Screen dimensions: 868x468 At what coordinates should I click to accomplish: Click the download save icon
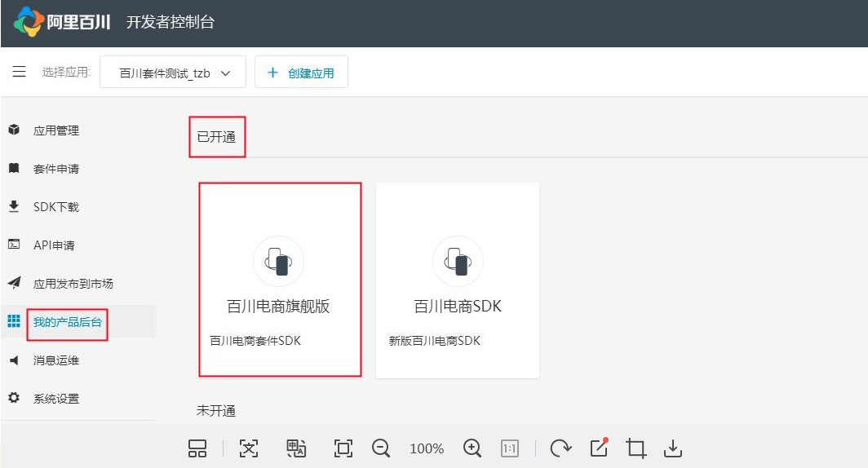tap(672, 448)
